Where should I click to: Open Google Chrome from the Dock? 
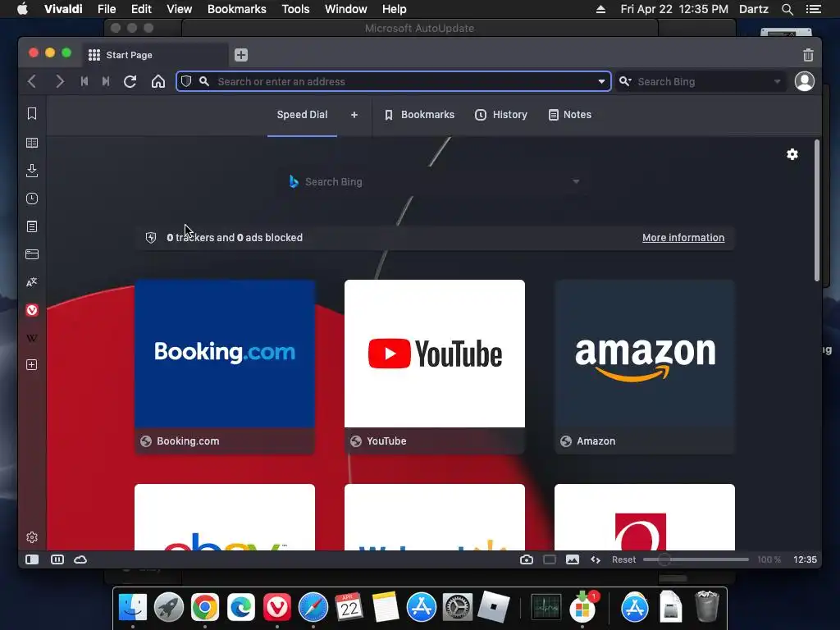click(205, 608)
